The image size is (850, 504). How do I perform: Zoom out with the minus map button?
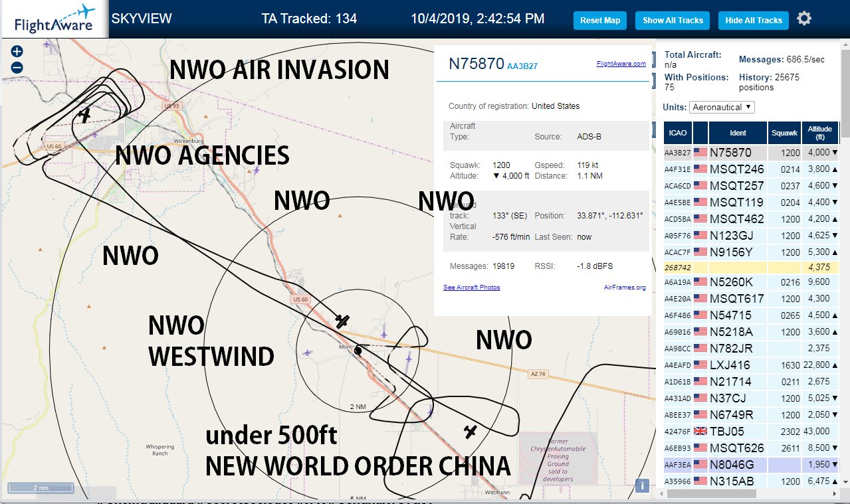pyautogui.click(x=17, y=67)
